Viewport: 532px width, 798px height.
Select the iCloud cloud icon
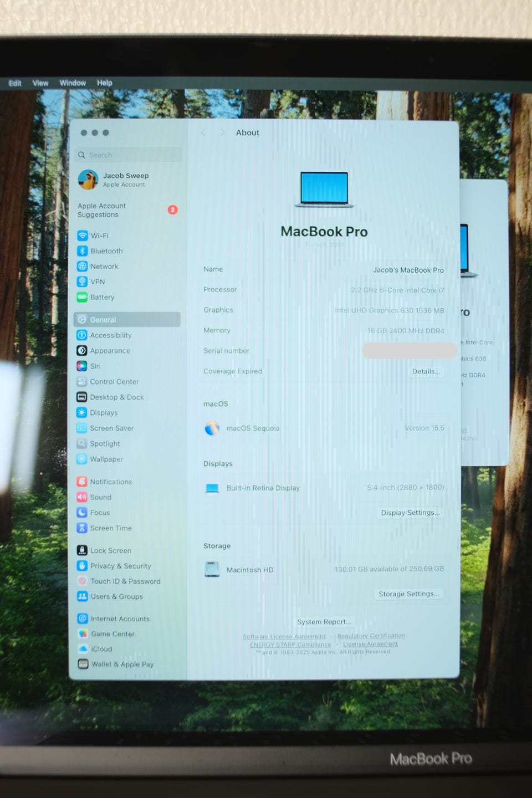point(83,649)
